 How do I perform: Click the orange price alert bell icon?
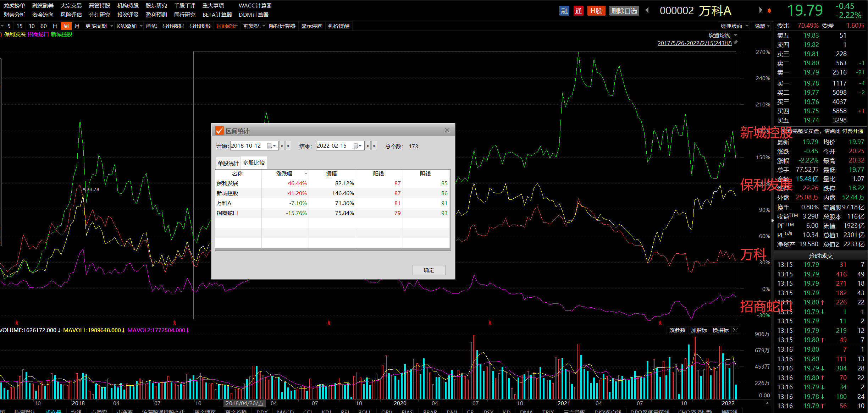769,11
